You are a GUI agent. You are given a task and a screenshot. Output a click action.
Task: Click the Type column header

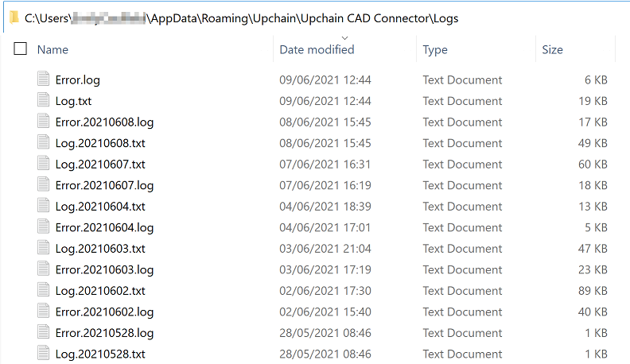pyautogui.click(x=435, y=49)
